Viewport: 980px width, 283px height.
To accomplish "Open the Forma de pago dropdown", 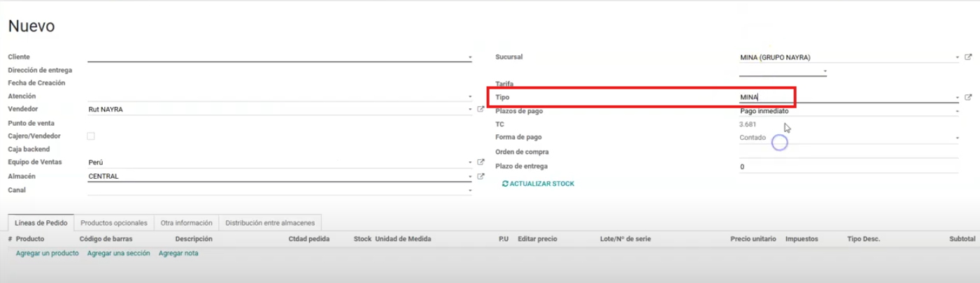I will click(x=958, y=138).
